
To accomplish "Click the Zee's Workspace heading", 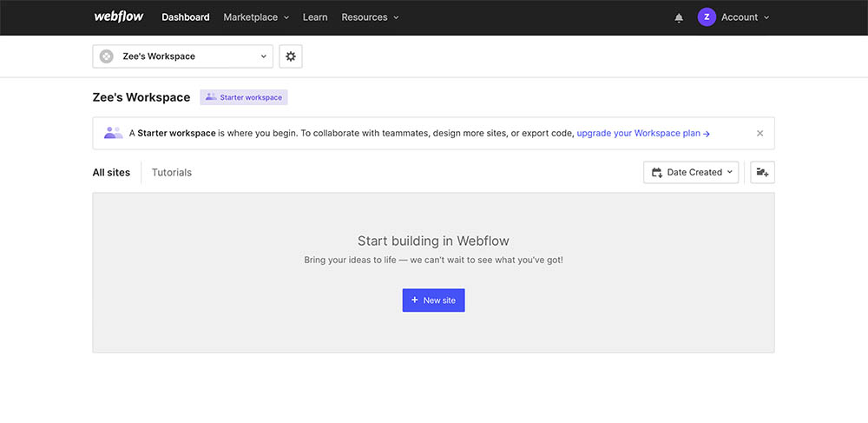I will pyautogui.click(x=141, y=97).
